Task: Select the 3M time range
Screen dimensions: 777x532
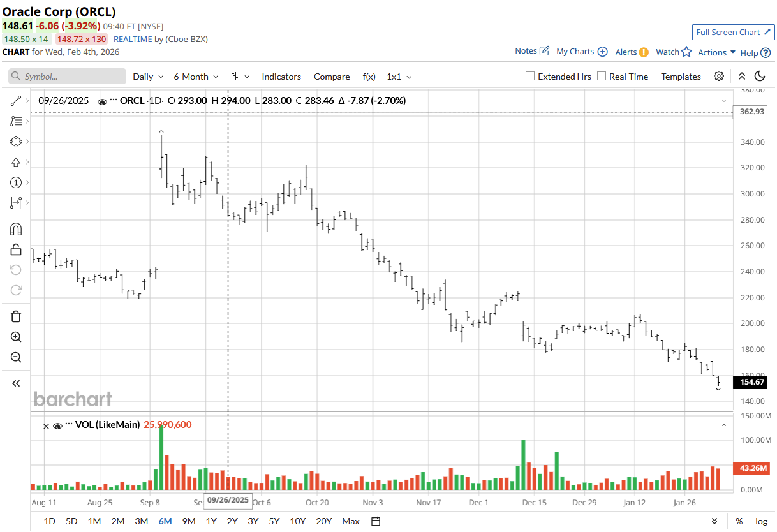Action: tap(141, 521)
